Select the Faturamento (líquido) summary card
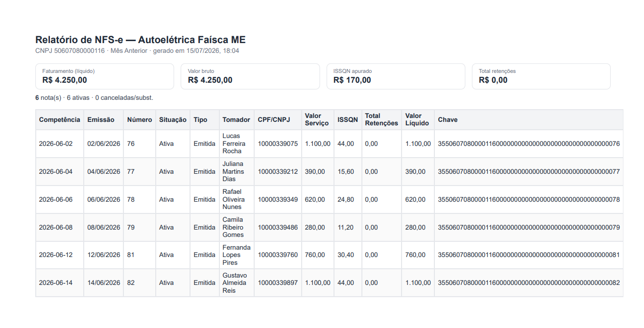The height and width of the screenshot is (328, 644). 105,76
